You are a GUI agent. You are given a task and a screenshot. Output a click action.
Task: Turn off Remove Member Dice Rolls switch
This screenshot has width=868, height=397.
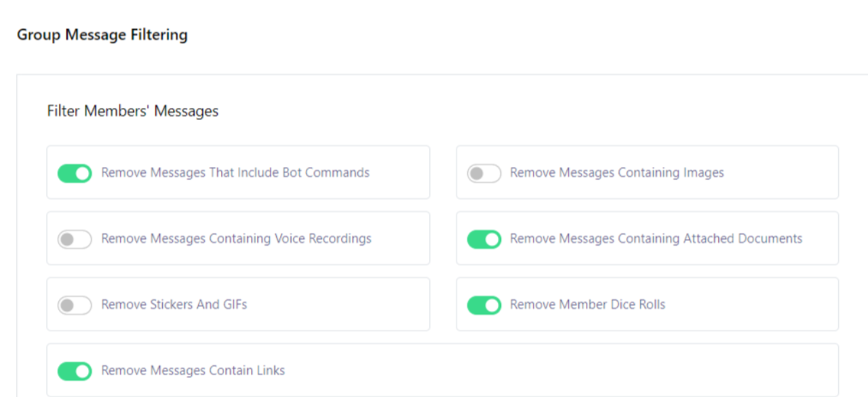point(484,305)
